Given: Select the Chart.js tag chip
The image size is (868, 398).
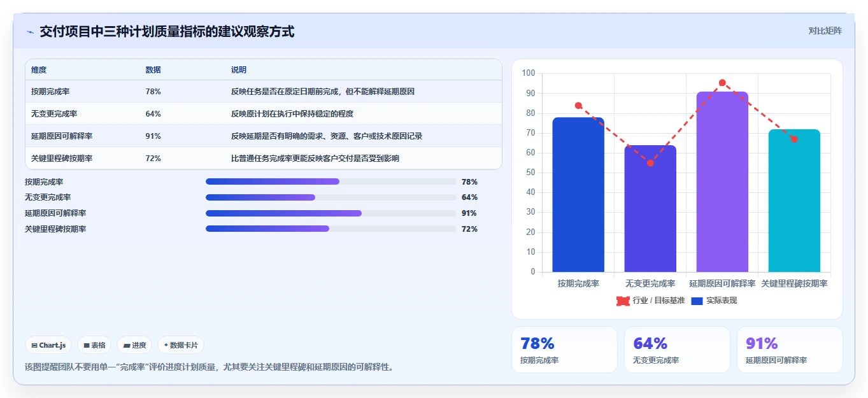Looking at the screenshot, I should pos(49,345).
